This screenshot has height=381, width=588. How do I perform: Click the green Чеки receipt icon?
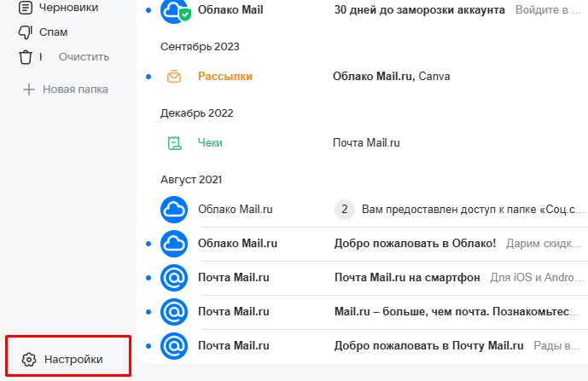click(174, 143)
